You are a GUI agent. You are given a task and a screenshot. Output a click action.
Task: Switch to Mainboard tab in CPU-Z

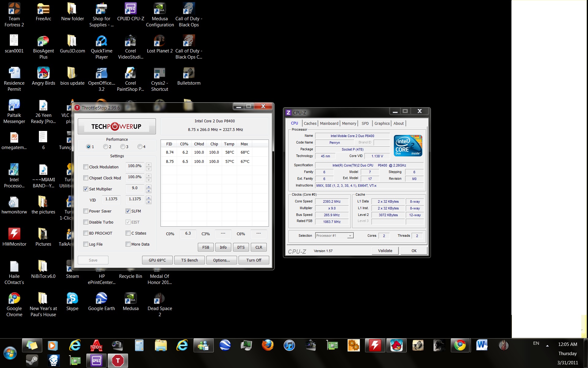coord(329,123)
